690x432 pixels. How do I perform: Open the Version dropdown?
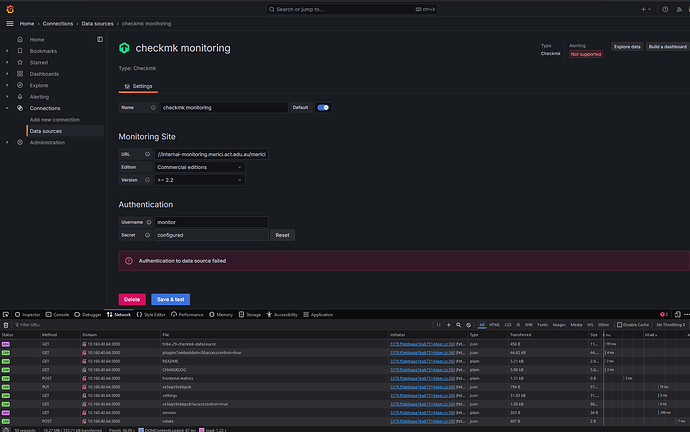click(x=199, y=180)
